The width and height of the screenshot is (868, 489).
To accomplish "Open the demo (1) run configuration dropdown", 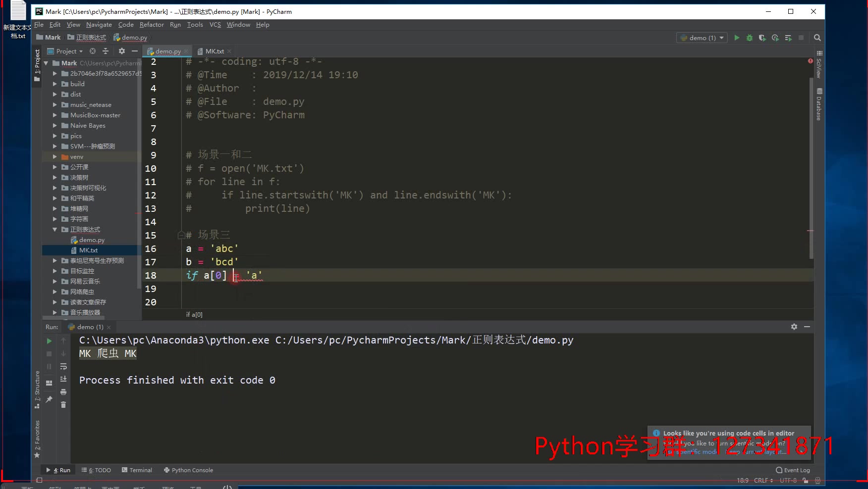I will (702, 37).
